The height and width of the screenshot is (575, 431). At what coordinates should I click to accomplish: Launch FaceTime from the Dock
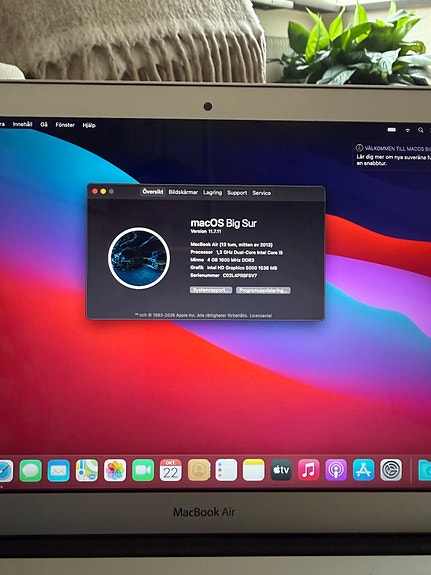tap(143, 470)
